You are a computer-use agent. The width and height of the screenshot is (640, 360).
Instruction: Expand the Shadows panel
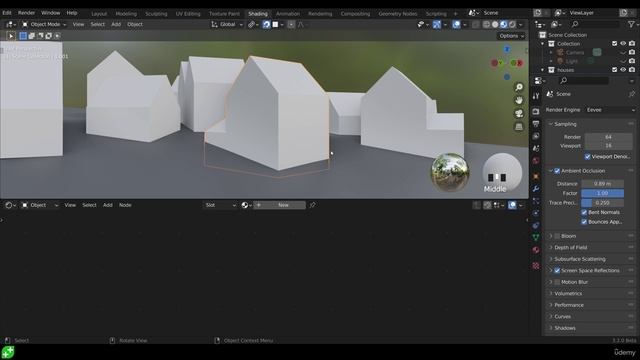[565, 328]
